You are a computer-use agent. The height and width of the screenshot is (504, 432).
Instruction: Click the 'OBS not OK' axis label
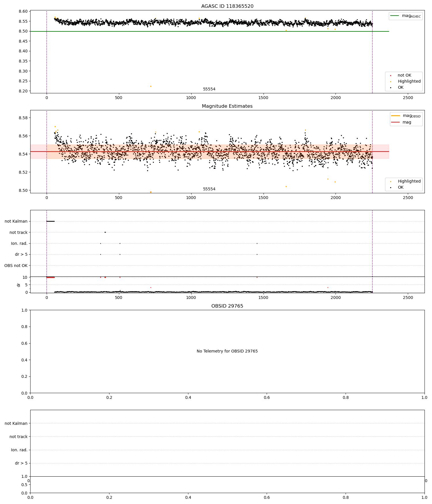(x=16, y=266)
